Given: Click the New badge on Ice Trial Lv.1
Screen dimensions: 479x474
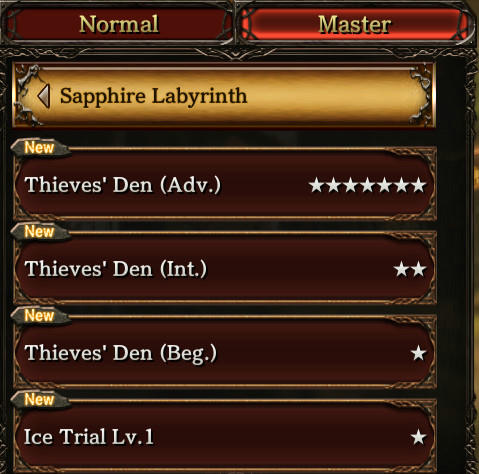Looking at the screenshot, I should click(39, 399).
